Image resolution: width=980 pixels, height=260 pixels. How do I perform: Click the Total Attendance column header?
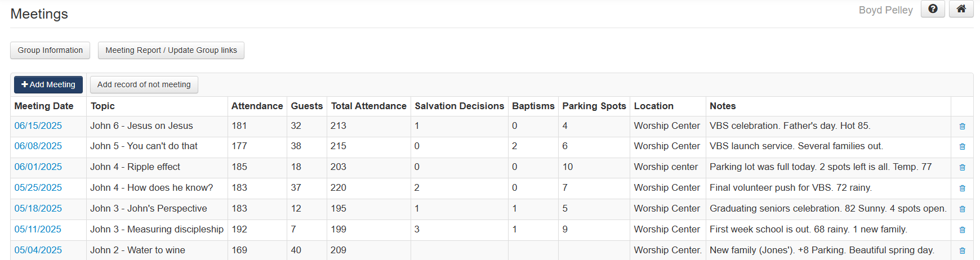pos(369,106)
